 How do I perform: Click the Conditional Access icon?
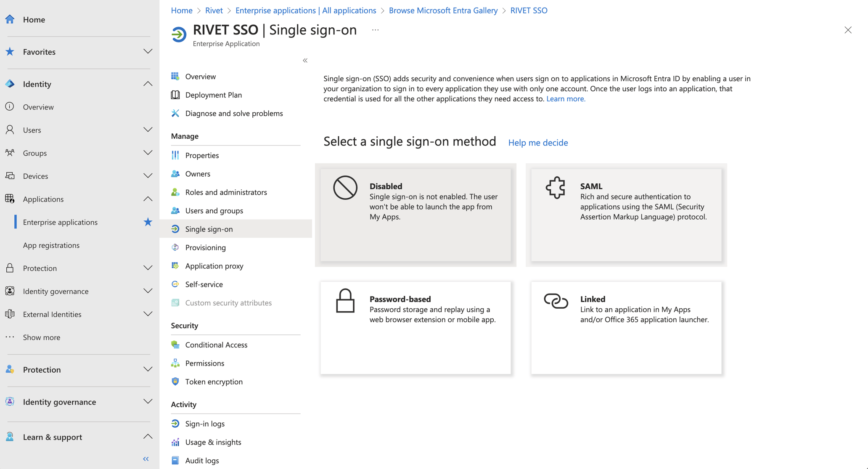[x=175, y=345]
